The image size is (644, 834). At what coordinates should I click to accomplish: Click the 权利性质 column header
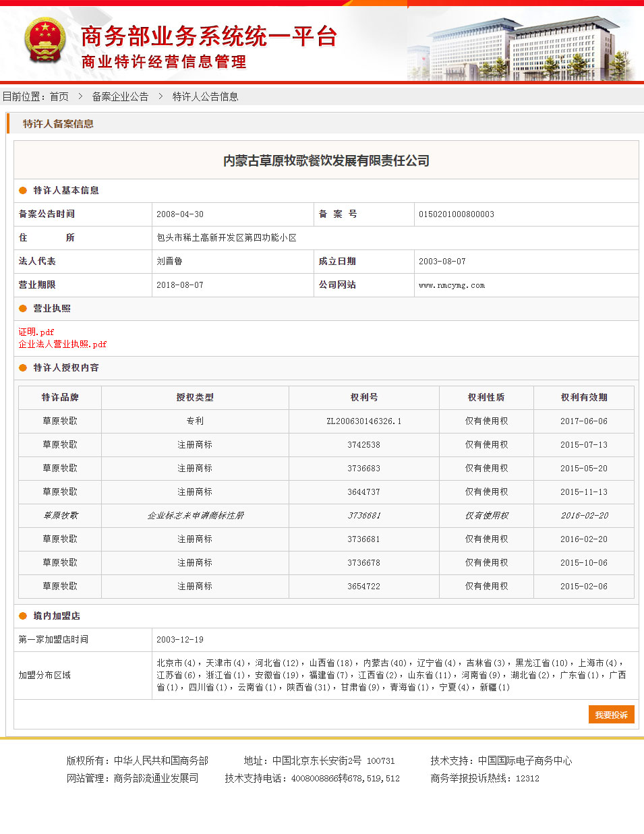pyautogui.click(x=486, y=398)
